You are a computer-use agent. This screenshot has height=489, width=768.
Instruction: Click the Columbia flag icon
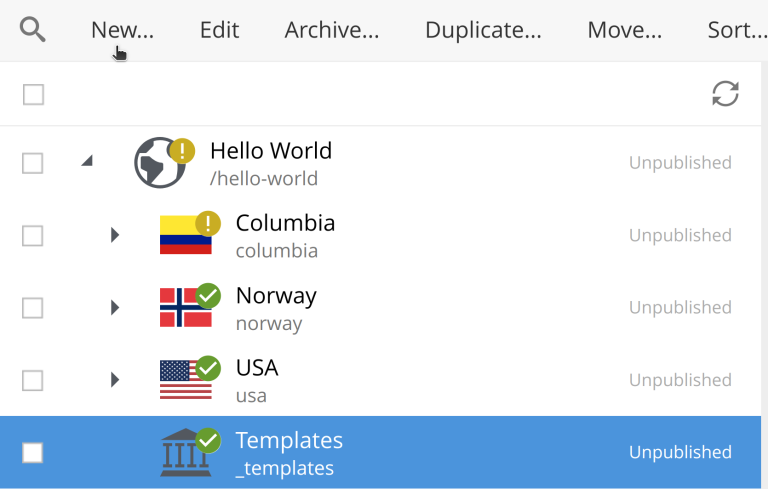(185, 235)
